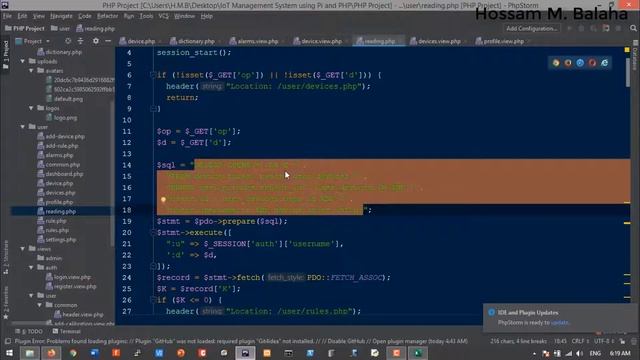Viewport: 640px width, 360px height.
Task: Click the notification info icon in IDE updates popup
Action: [491, 312]
